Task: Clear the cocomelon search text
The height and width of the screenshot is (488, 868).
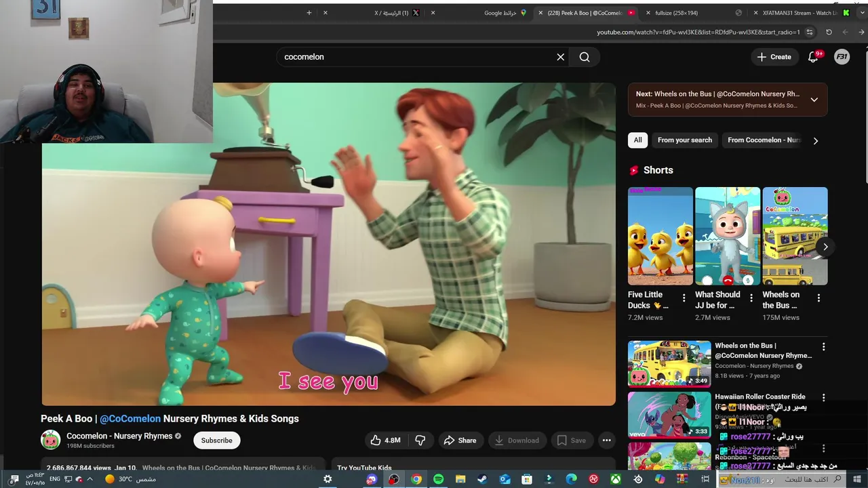Action: pos(561,57)
